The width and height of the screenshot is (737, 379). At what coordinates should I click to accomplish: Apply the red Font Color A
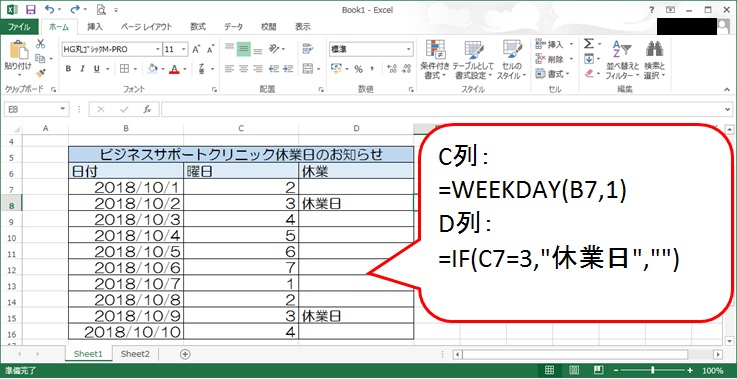175,69
